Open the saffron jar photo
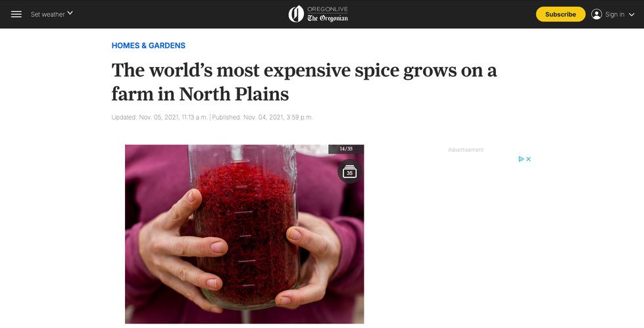Image resolution: width=644 pixels, height=328 pixels. [x=244, y=234]
